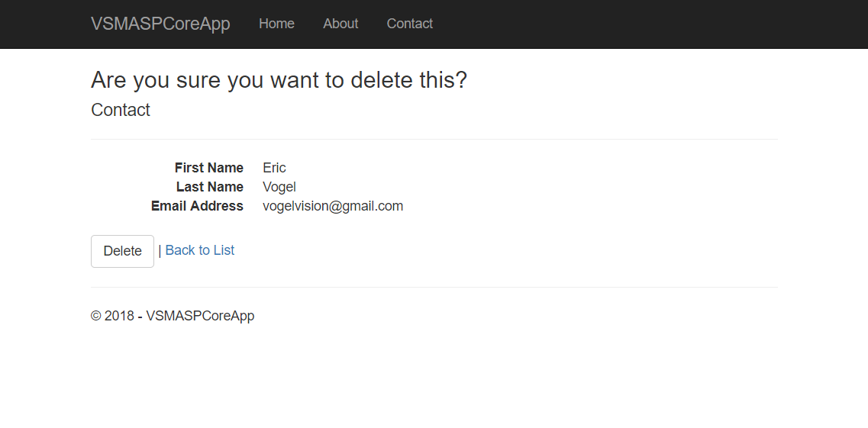Click the vogelvision@gmail.com email value
Viewport: 868px width, 428px height.
pyautogui.click(x=333, y=206)
